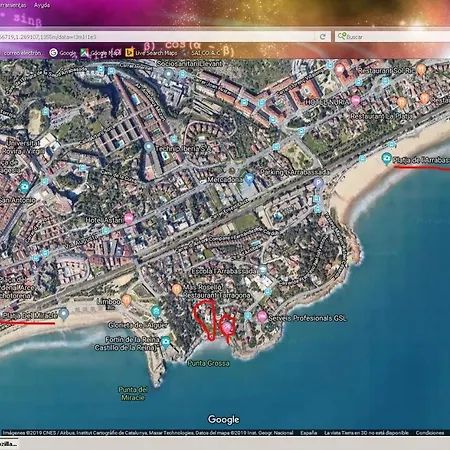Click the Fortin de la Reina camera marker
The image size is (450, 450).
point(165,342)
